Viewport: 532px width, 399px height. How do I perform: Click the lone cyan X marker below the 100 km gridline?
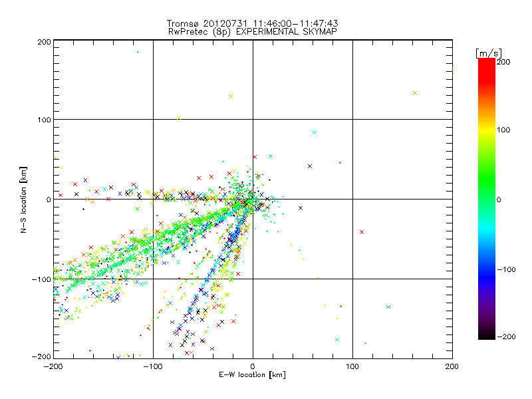pyautogui.click(x=315, y=132)
